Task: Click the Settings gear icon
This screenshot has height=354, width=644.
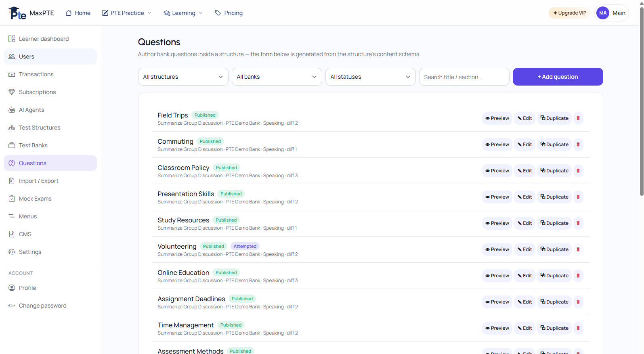Action: (x=12, y=252)
